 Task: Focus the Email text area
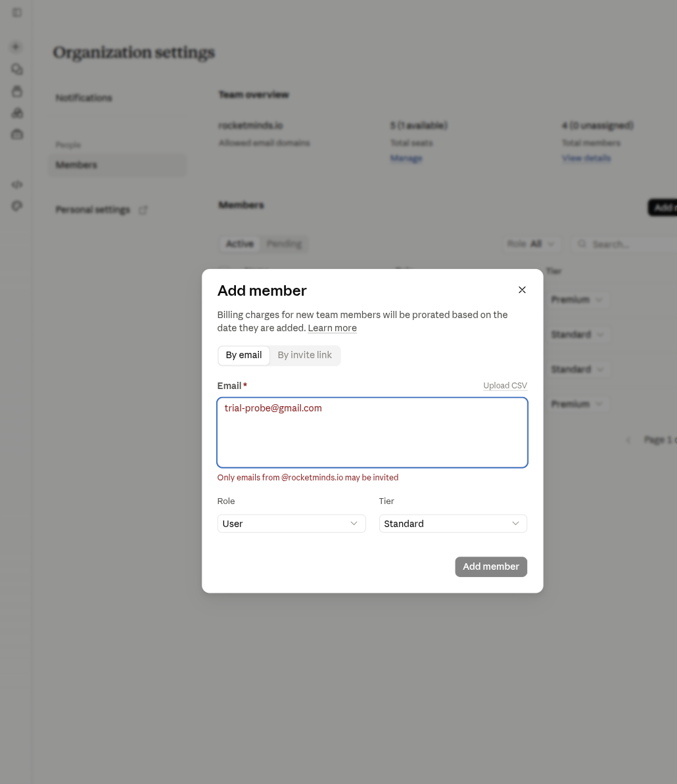click(x=373, y=432)
